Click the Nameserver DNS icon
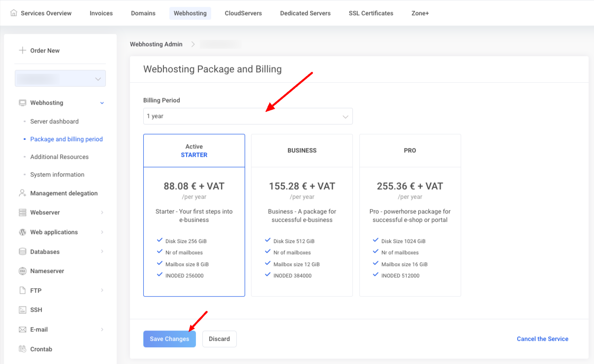The width and height of the screenshot is (594, 364). click(22, 271)
